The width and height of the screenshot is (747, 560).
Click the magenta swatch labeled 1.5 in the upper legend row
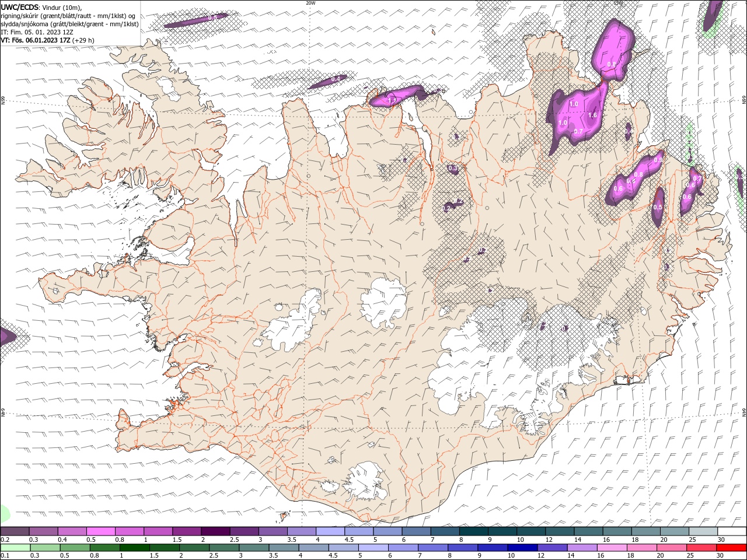[x=186, y=531]
